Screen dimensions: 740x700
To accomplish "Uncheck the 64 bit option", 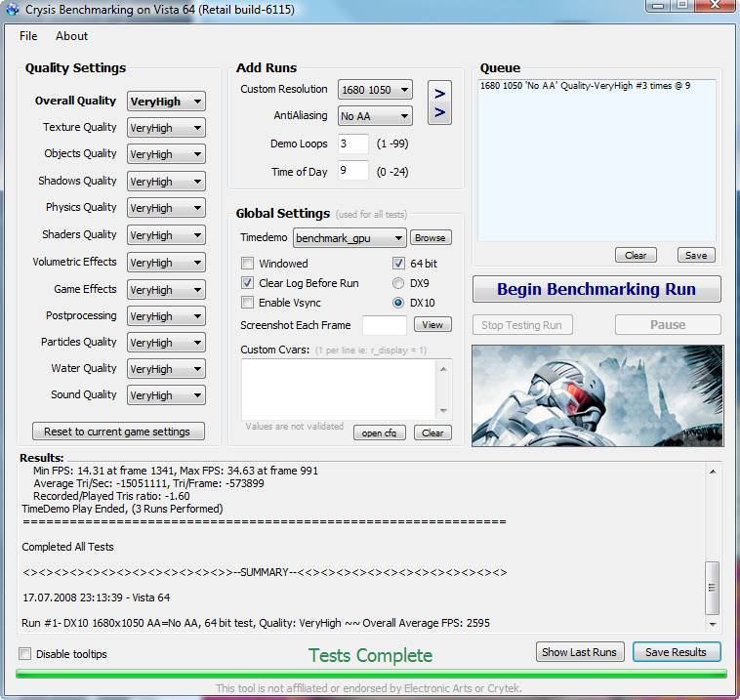I will coord(398,264).
